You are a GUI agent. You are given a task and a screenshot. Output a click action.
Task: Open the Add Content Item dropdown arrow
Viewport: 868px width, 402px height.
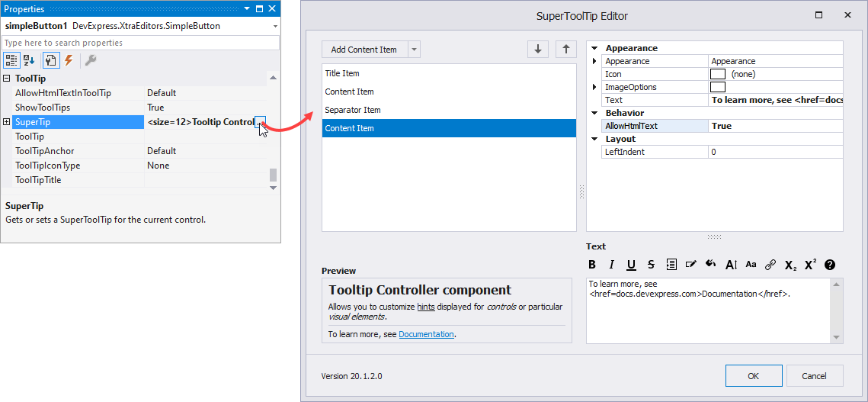coord(414,50)
